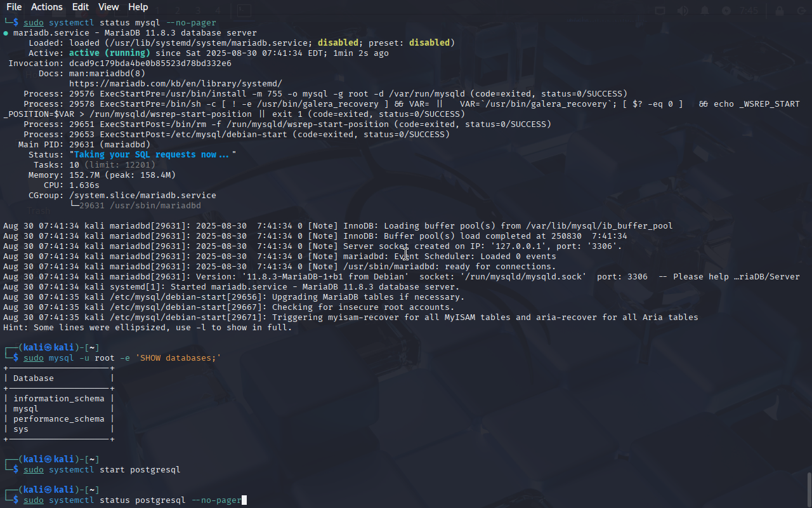Click the 'mariadb.service - MariaDB 11.8.3' title line
Screen dimensions: 812x508
click(x=130, y=33)
